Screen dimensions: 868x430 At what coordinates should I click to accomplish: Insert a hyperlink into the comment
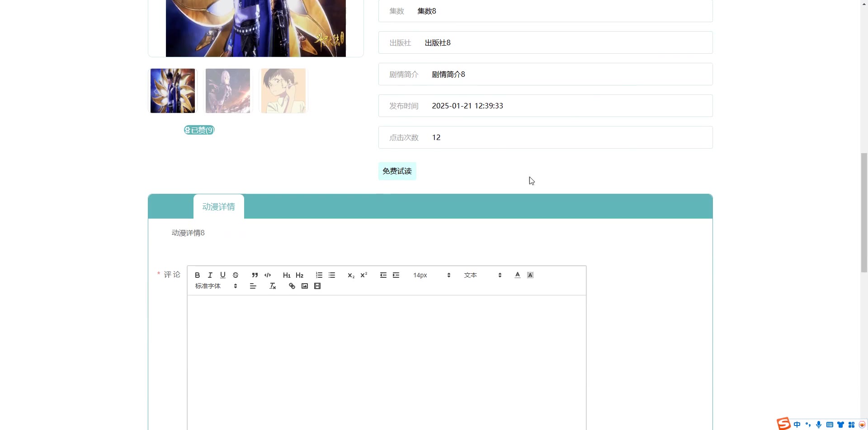click(x=292, y=286)
